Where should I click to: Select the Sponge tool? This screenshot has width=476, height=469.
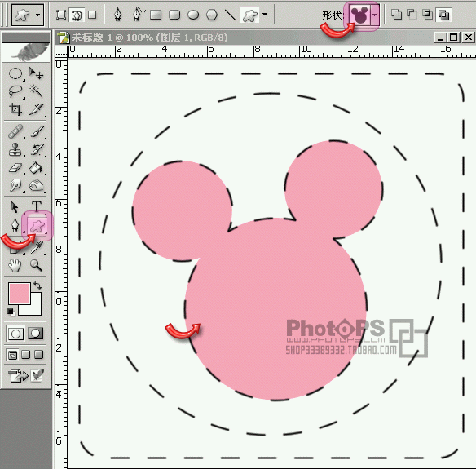click(36, 185)
